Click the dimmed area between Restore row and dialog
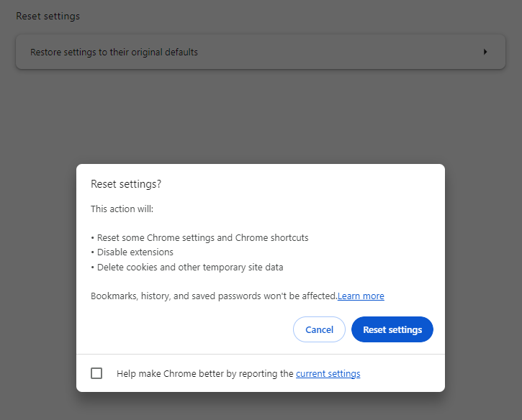522x420 pixels. tap(261, 115)
